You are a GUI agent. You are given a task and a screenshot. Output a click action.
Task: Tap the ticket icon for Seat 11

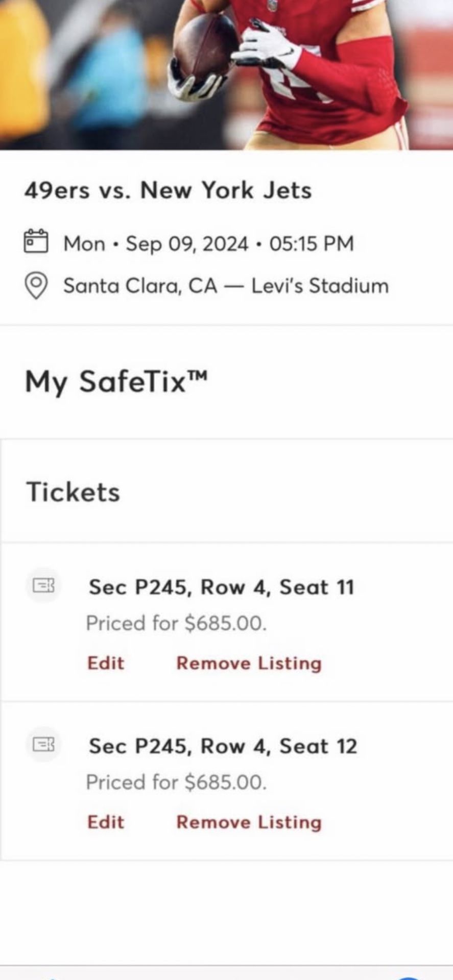pyautogui.click(x=43, y=585)
